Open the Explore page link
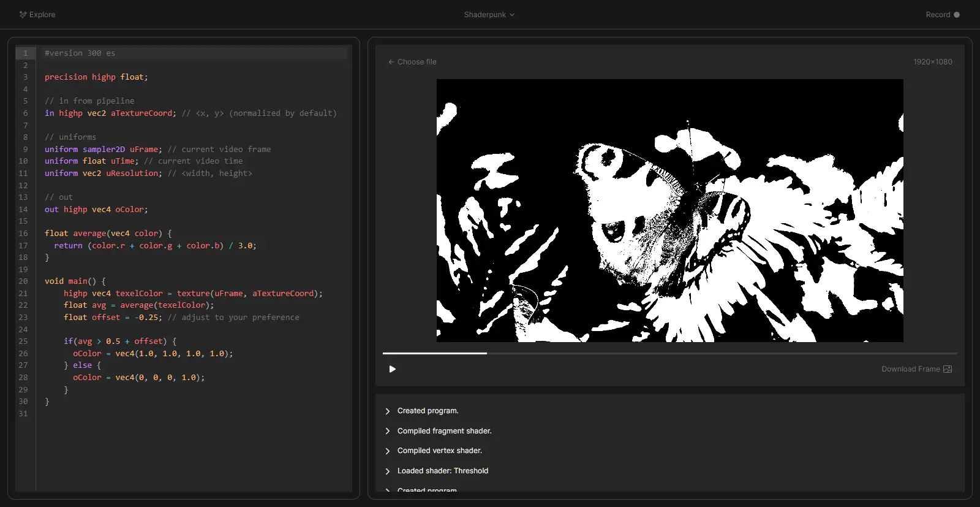Viewport: 980px width, 507px height. 42,15
